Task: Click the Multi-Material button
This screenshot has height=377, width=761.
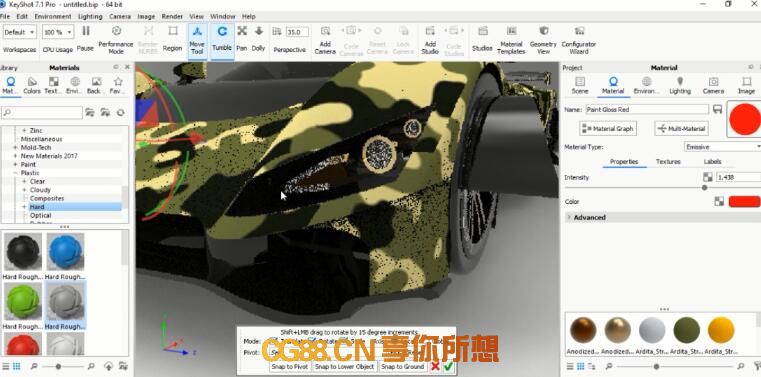Action: click(681, 129)
